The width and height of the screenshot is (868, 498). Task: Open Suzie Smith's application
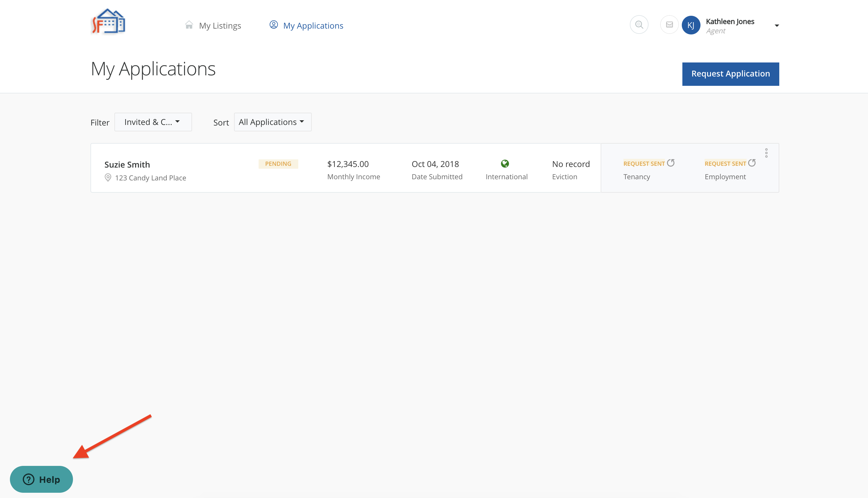pos(127,165)
